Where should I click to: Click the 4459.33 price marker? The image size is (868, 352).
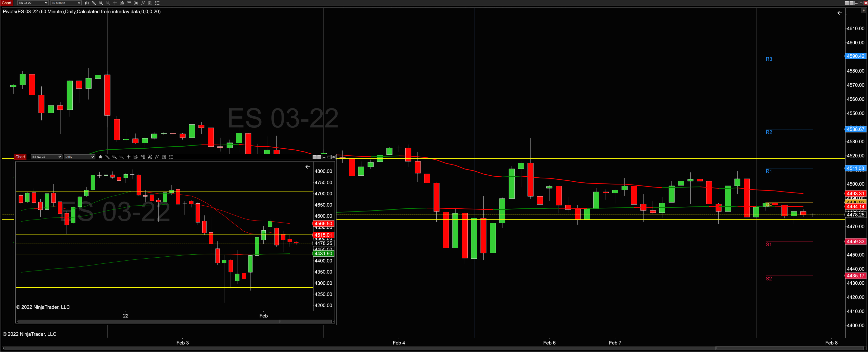pyautogui.click(x=855, y=241)
